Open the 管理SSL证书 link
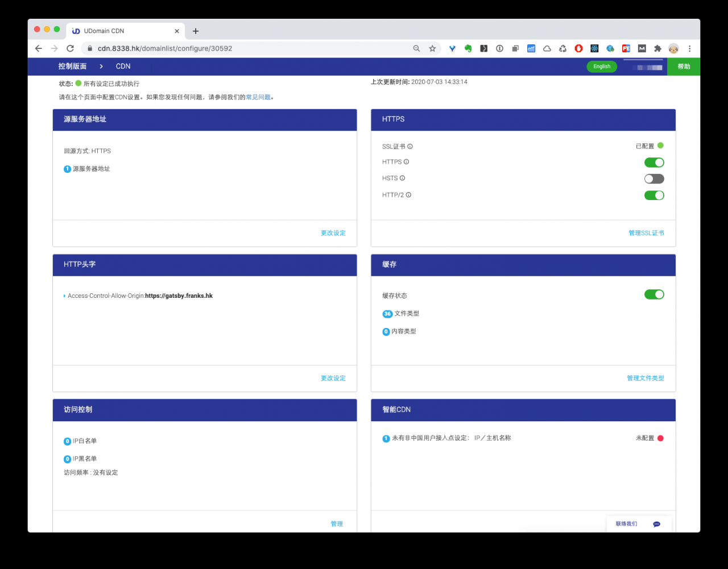 [x=646, y=233]
